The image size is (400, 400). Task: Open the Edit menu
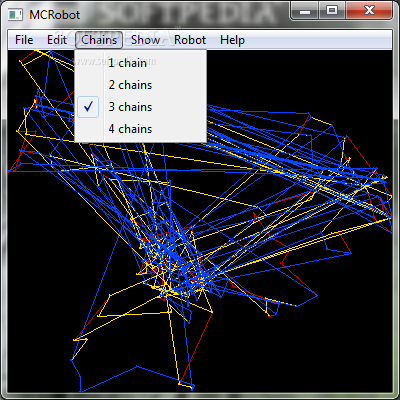57,40
